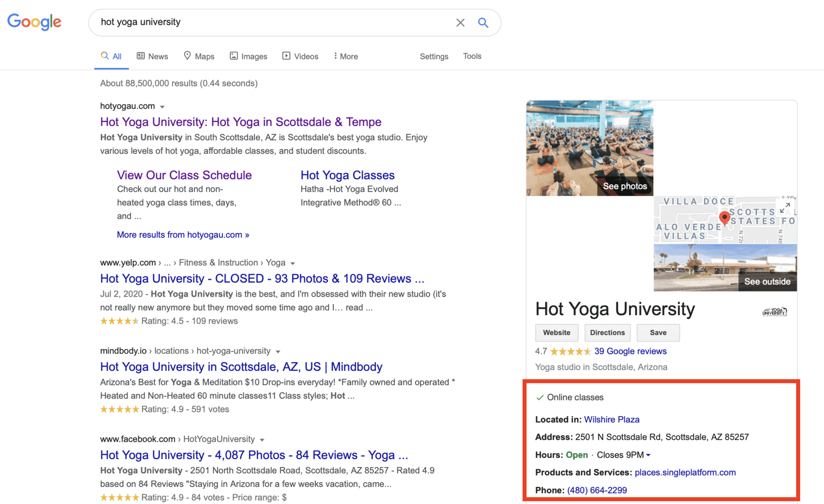
Task: Expand the map with the arrows icon
Action: pos(785,208)
